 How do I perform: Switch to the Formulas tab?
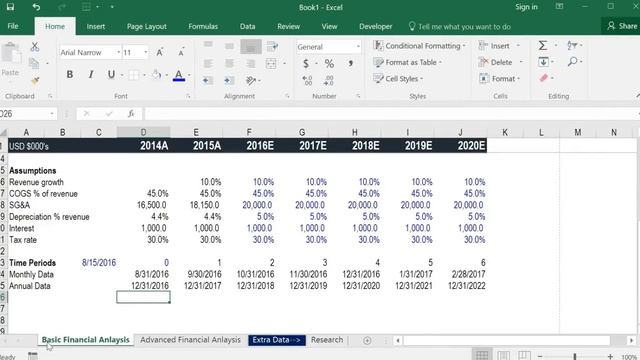point(203,27)
